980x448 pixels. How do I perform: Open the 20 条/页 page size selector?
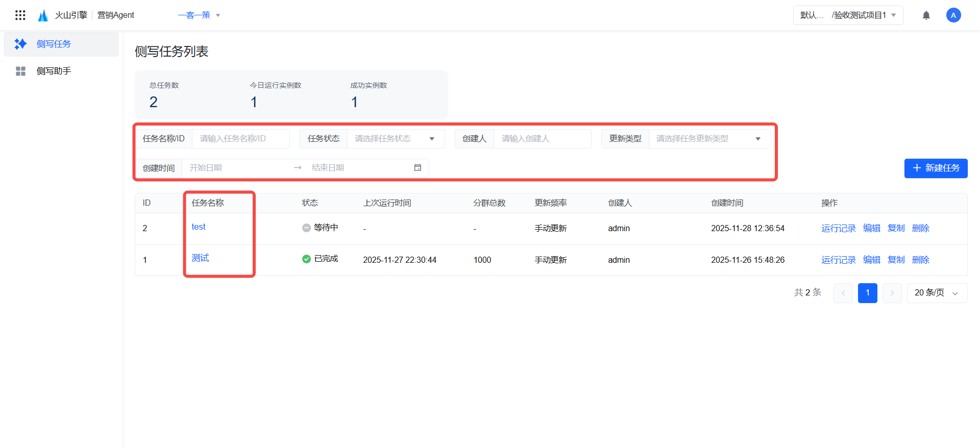tap(937, 293)
